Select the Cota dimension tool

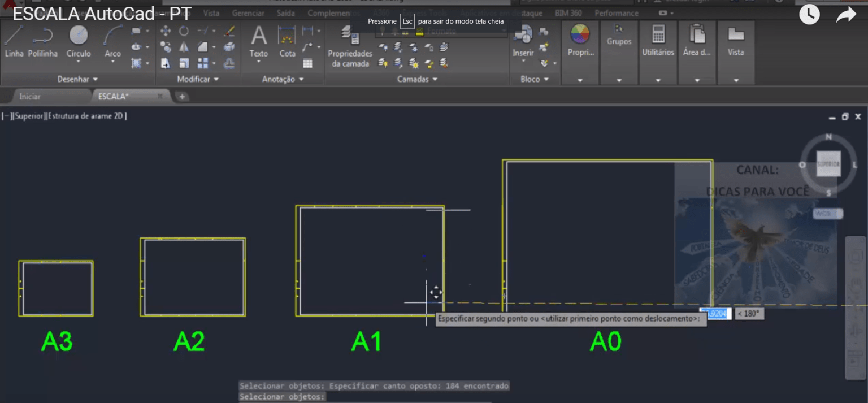point(287,41)
